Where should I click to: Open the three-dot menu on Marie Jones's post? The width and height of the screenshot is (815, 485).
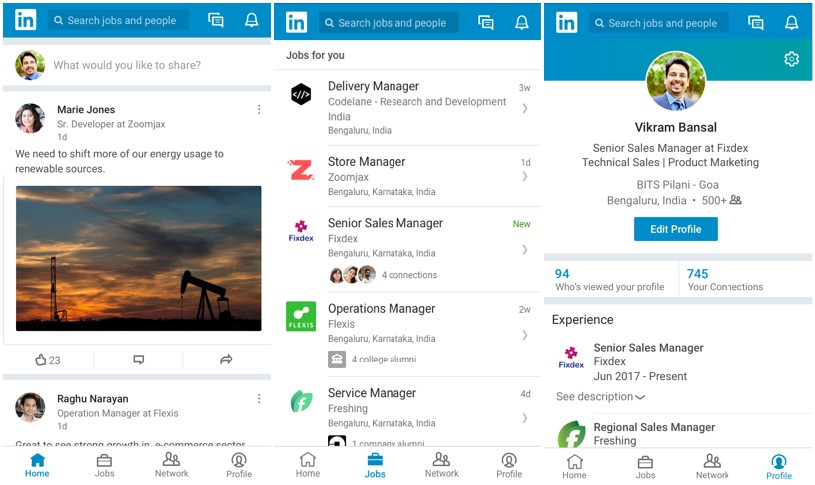coord(259,110)
